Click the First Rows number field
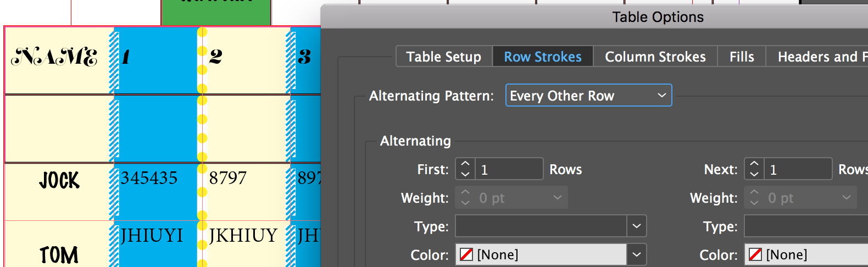Viewport: 868px width, 267px height. click(509, 169)
